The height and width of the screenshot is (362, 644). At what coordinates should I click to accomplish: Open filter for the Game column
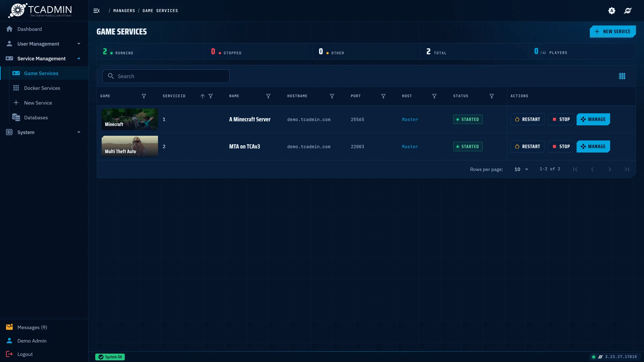click(144, 96)
